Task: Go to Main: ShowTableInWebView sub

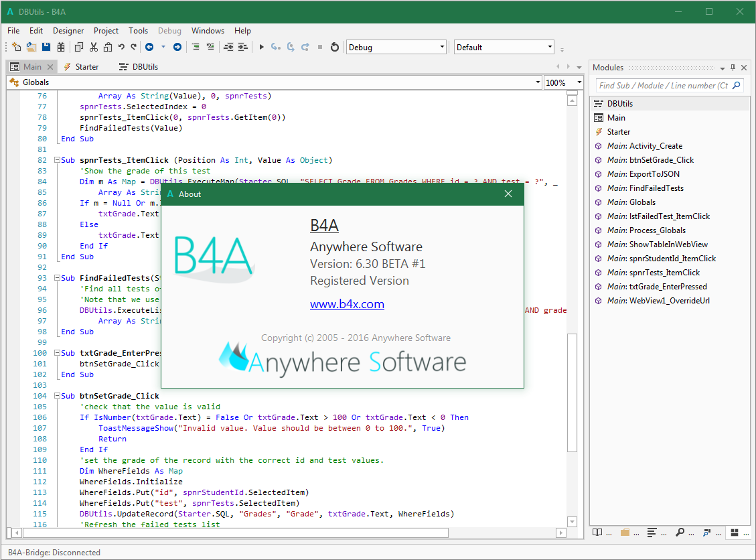Action: click(x=670, y=244)
